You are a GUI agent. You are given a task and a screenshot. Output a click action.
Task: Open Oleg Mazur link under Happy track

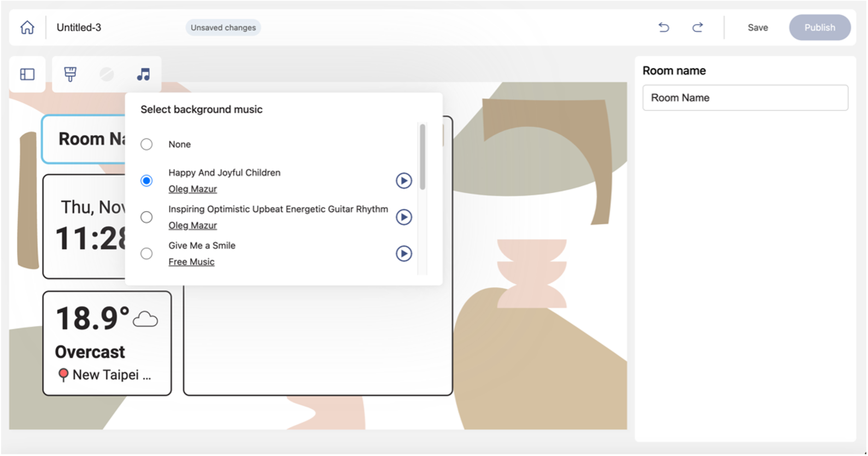coord(192,189)
